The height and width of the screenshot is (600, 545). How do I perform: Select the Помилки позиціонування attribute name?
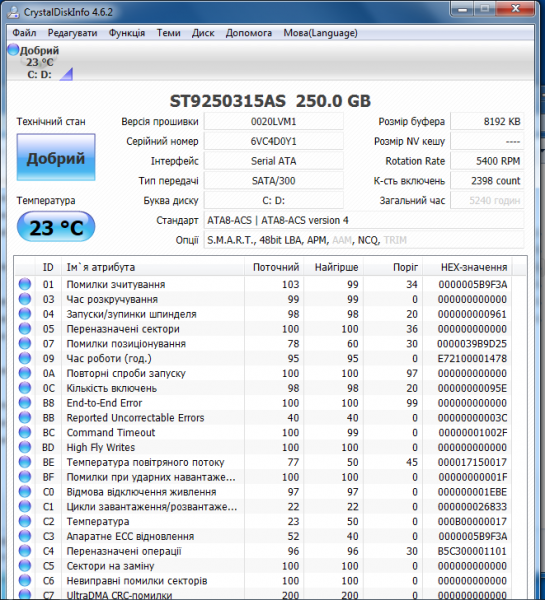[126, 344]
